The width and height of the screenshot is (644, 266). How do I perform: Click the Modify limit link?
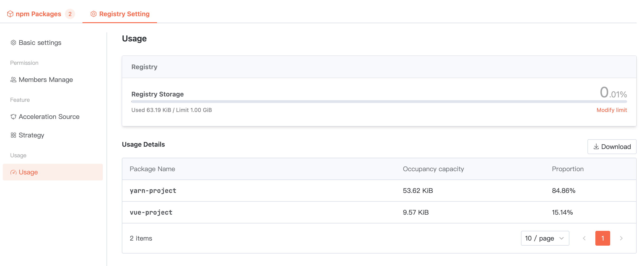612,110
